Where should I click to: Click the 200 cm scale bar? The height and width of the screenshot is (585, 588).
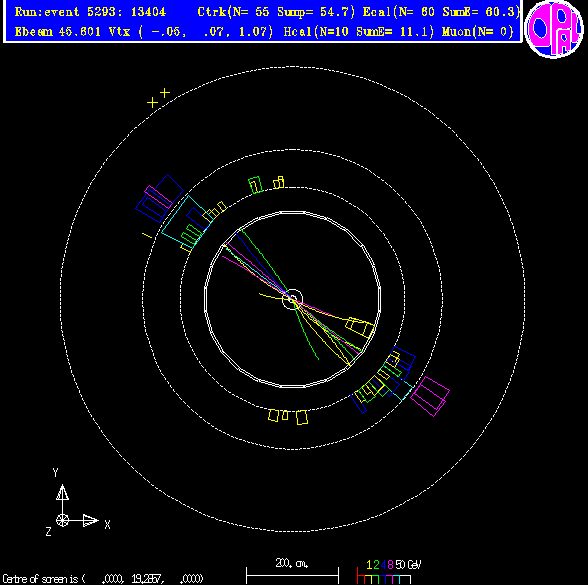(292, 571)
